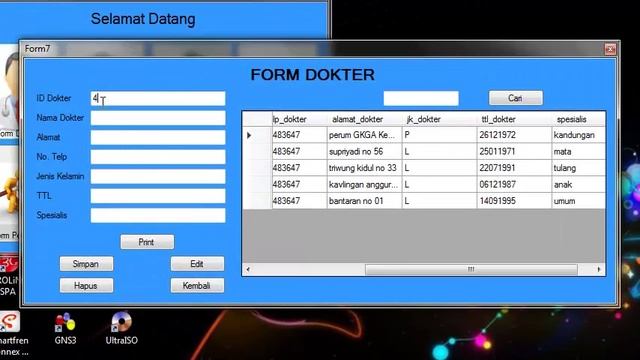Select cell 'triwung kidul no 33'
640x360 pixels.
coord(364,168)
